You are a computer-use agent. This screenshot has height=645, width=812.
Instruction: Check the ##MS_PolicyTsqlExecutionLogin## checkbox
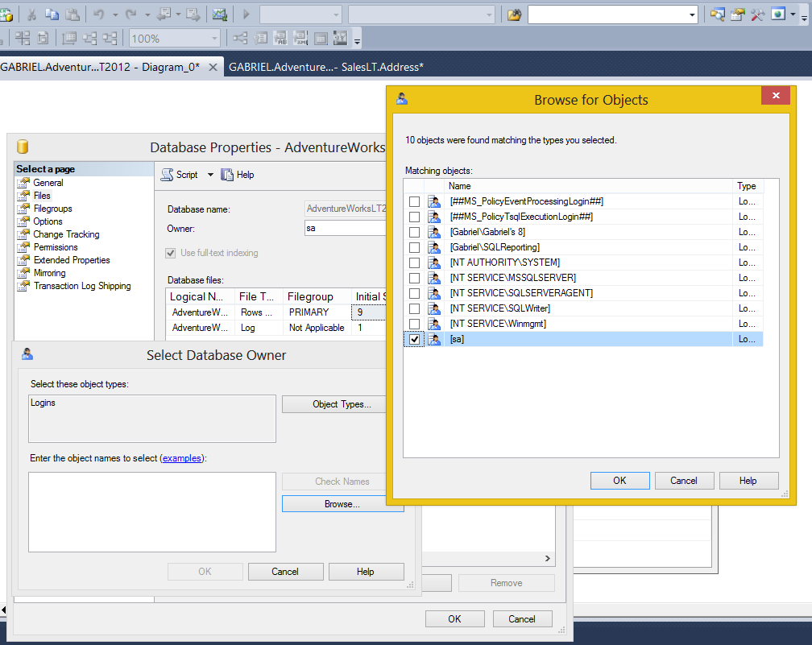pyautogui.click(x=414, y=217)
